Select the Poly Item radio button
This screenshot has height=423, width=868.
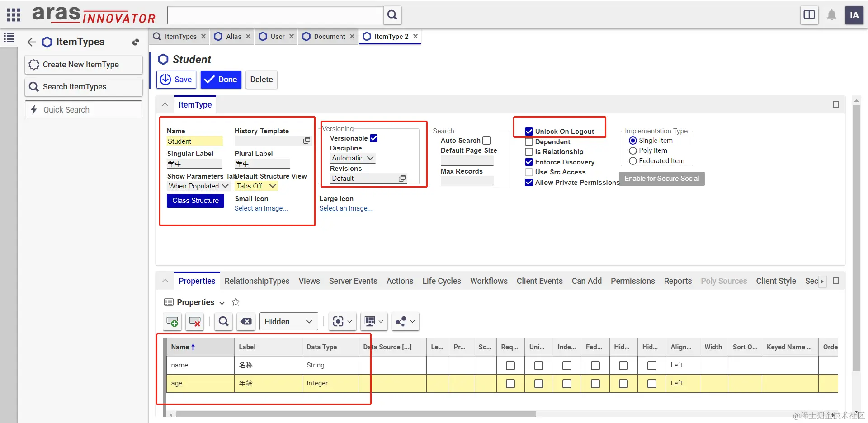point(633,150)
